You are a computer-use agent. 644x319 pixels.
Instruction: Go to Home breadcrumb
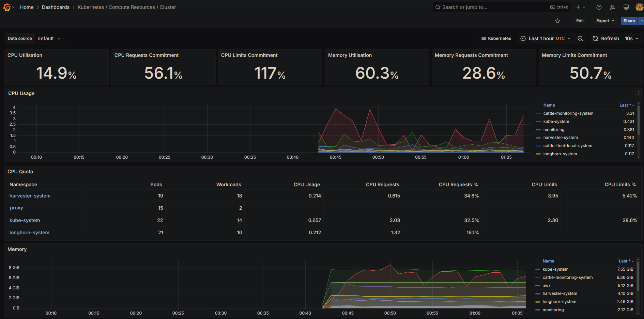pos(27,7)
